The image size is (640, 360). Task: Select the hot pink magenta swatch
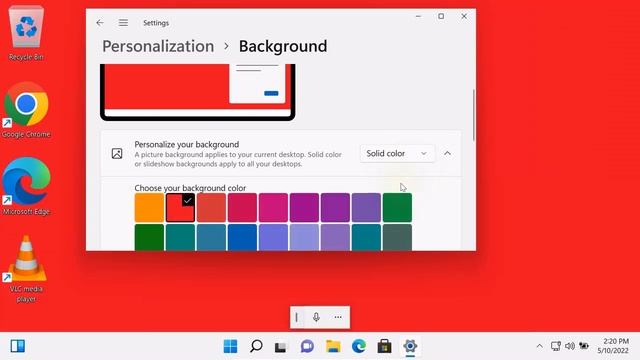click(273, 208)
